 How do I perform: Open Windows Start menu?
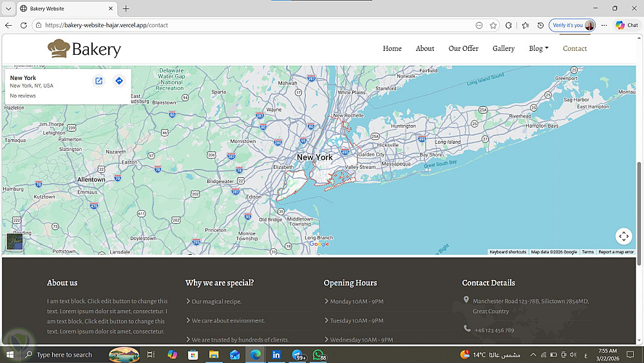coord(10,355)
